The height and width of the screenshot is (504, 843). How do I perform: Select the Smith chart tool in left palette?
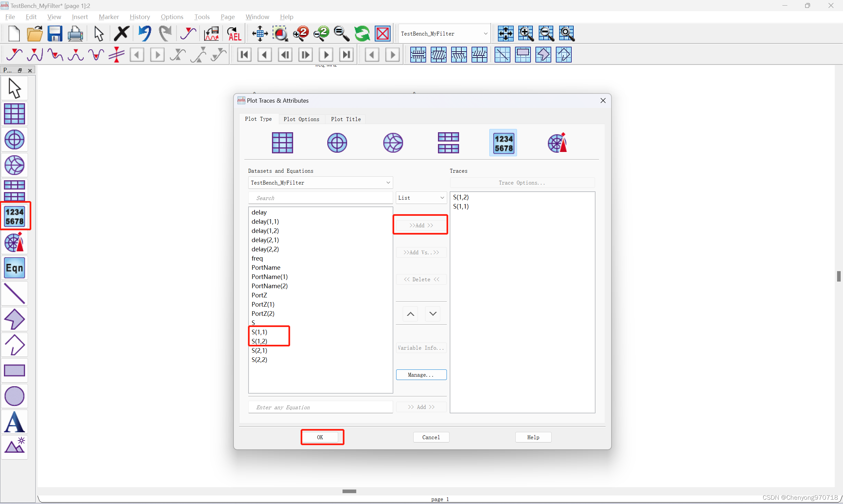pos(14,165)
